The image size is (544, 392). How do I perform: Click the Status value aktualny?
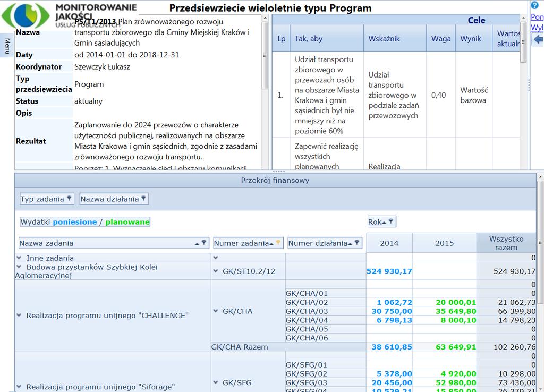[88, 101]
